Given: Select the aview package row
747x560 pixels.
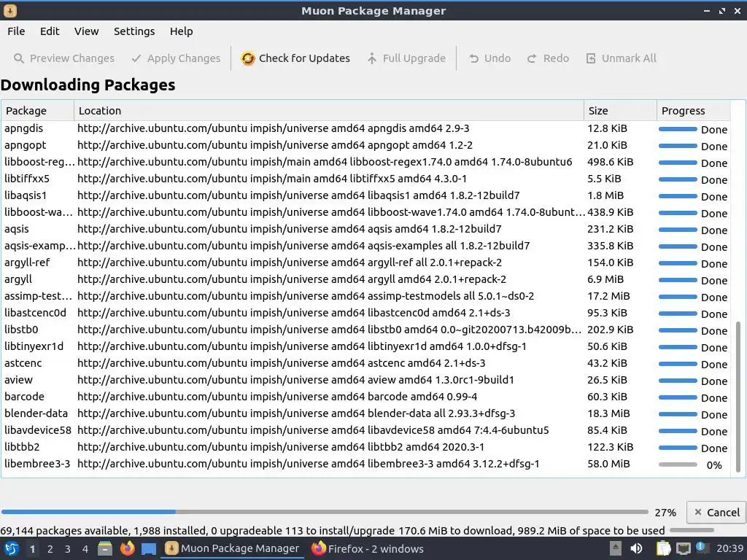Looking at the screenshot, I should [365, 380].
